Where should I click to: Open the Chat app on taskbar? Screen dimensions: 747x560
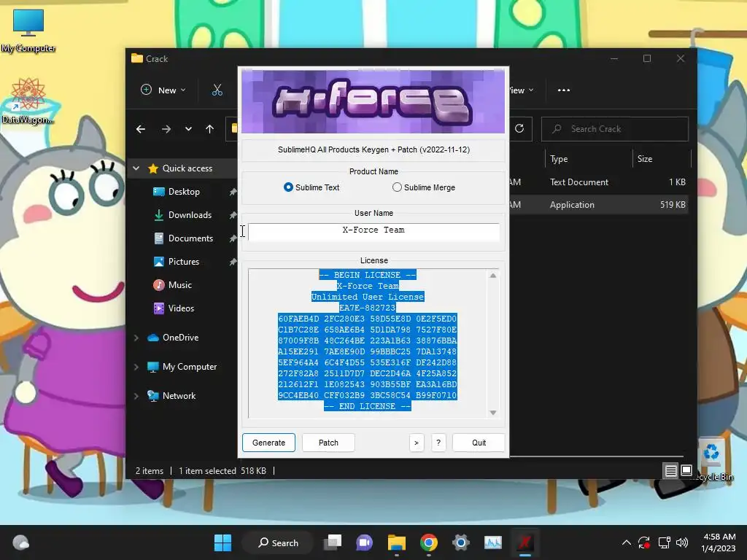coord(365,542)
